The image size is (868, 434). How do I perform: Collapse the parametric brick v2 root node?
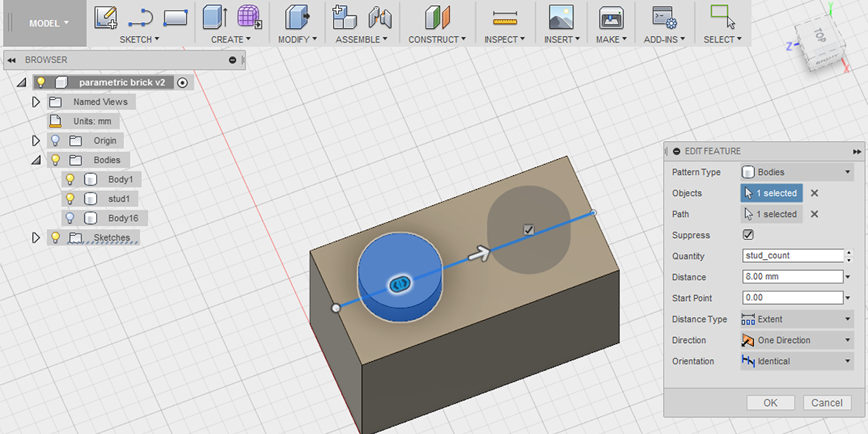tap(21, 82)
